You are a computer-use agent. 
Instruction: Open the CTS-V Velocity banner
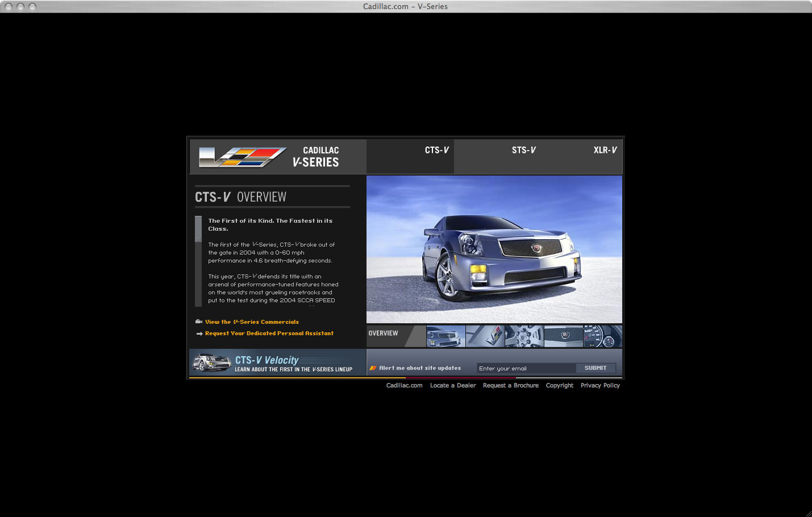[277, 362]
